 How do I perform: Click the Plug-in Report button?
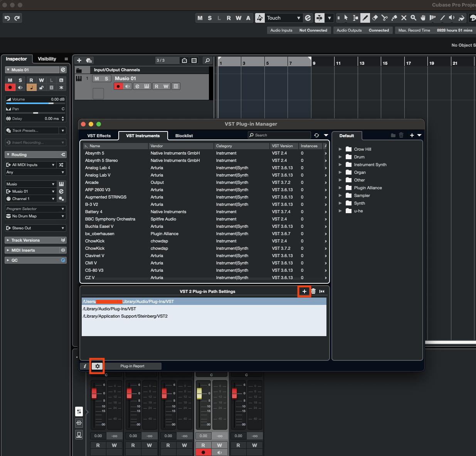pos(132,366)
